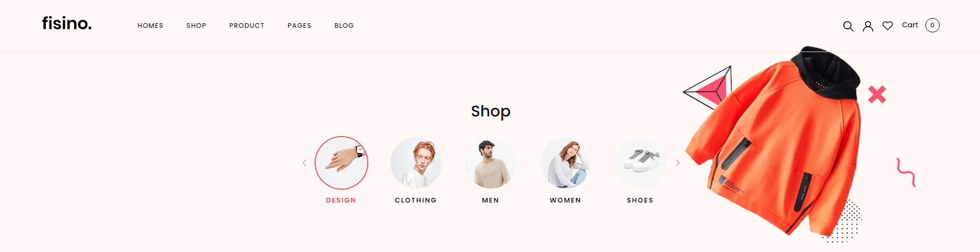Select the Men category image
Image resolution: width=980 pixels, height=252 pixels.
(x=491, y=163)
